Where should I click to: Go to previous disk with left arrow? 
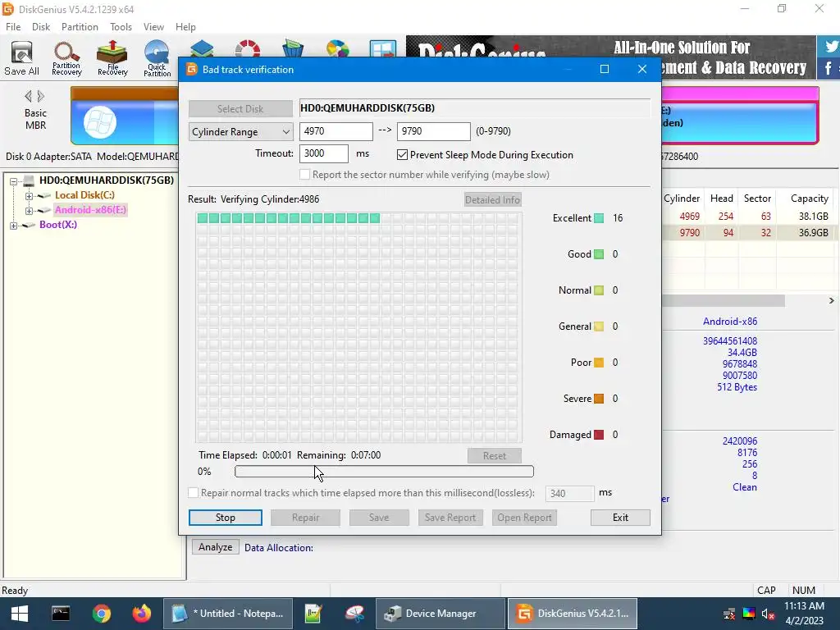click(28, 97)
